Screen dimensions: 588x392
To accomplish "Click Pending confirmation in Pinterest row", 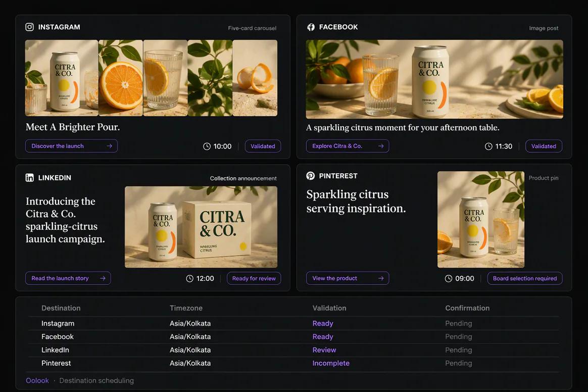I will [x=459, y=363].
